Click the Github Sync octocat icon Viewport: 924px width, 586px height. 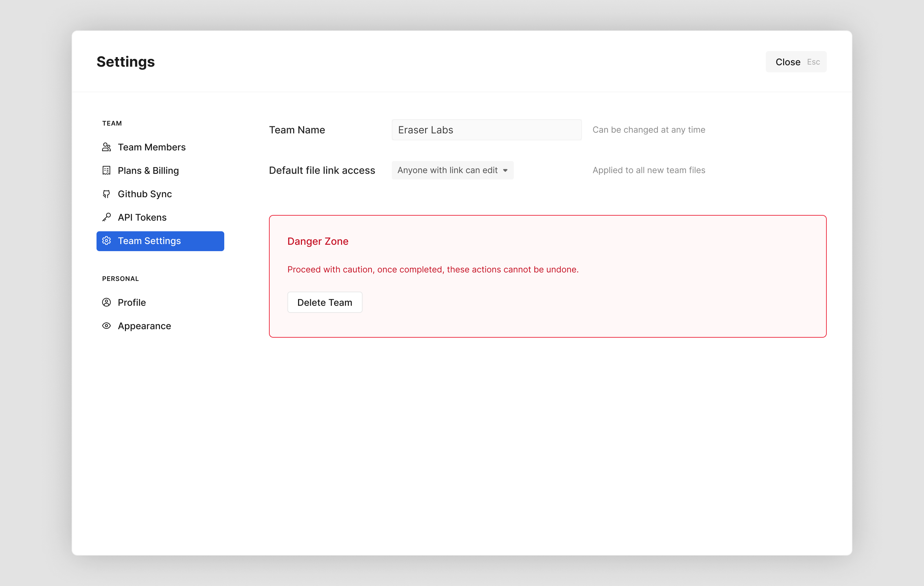tap(106, 194)
